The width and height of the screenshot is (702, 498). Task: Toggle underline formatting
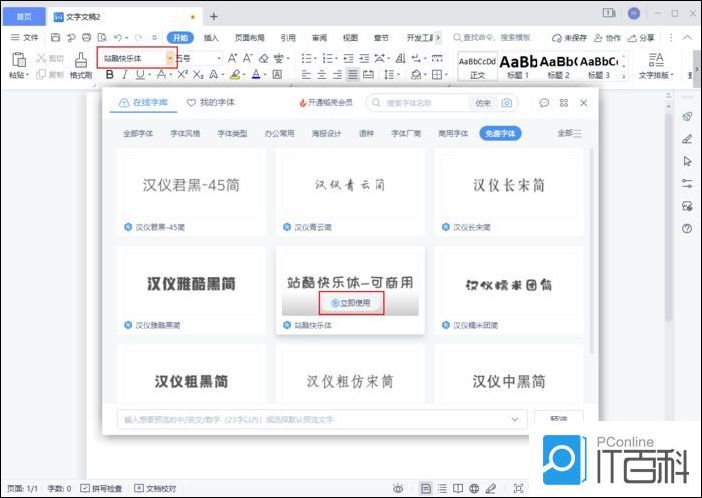click(140, 75)
